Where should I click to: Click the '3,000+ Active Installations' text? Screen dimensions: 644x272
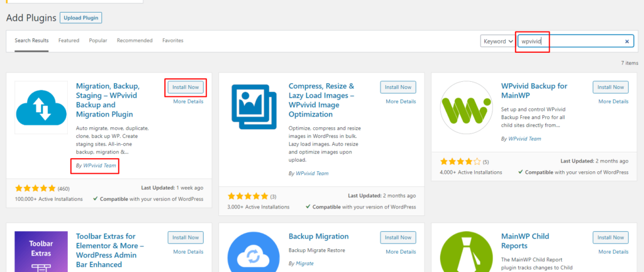coord(258,207)
